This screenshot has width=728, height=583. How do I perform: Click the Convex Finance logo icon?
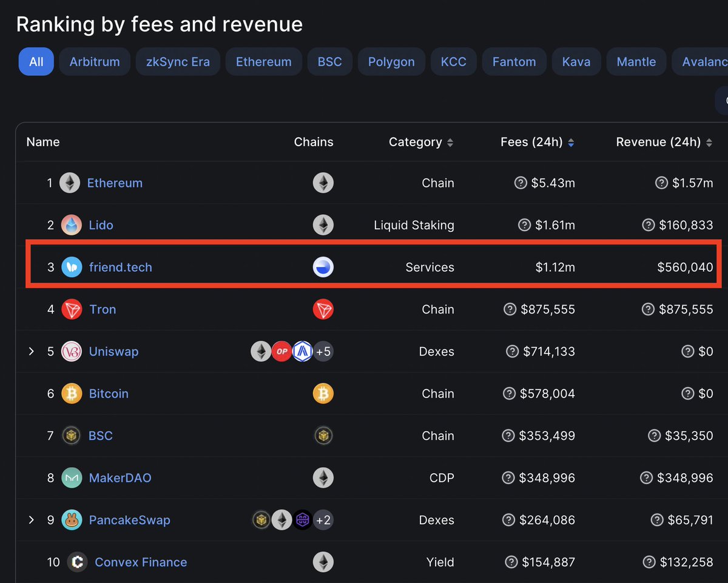click(77, 562)
